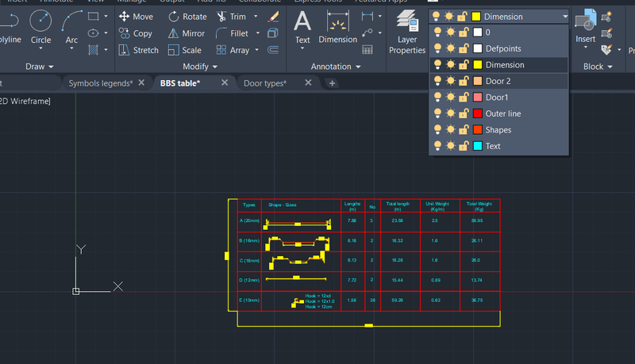Viewport: 635px width, 364px height.
Task: Click the Rotate tool
Action: click(x=187, y=17)
